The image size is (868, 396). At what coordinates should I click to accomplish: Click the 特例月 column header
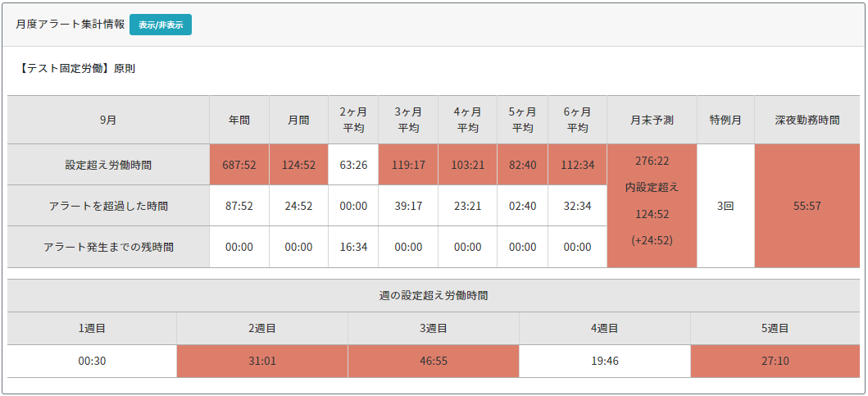coord(725,120)
